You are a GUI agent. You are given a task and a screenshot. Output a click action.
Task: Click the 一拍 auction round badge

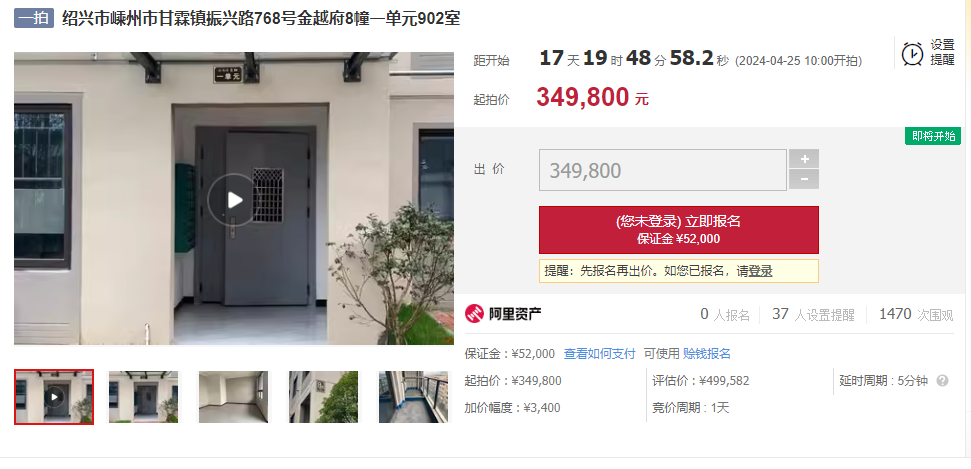pyautogui.click(x=34, y=18)
